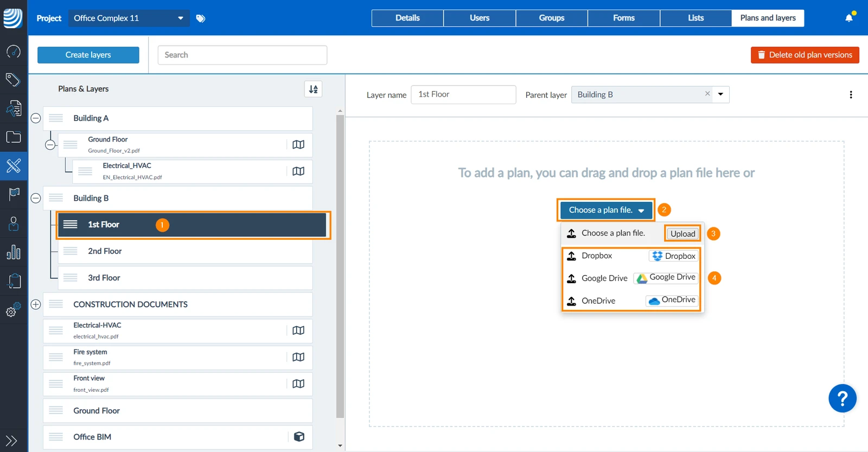Click the drag handle of the 2nd Floor row

[x=71, y=251]
